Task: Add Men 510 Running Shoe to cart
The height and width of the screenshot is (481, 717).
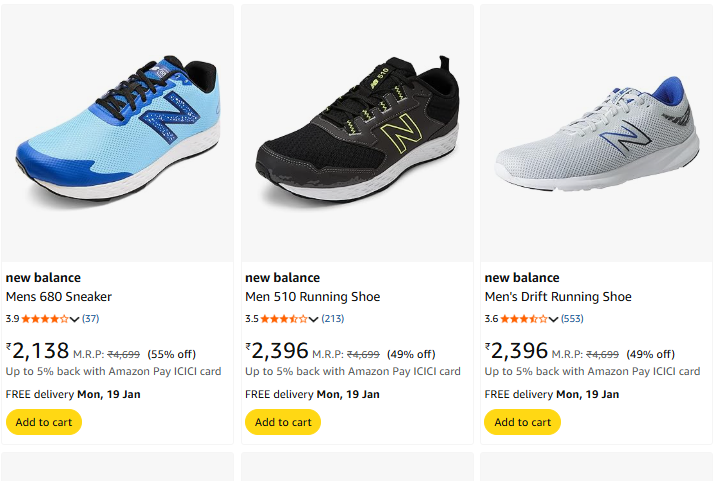Action: coord(283,422)
